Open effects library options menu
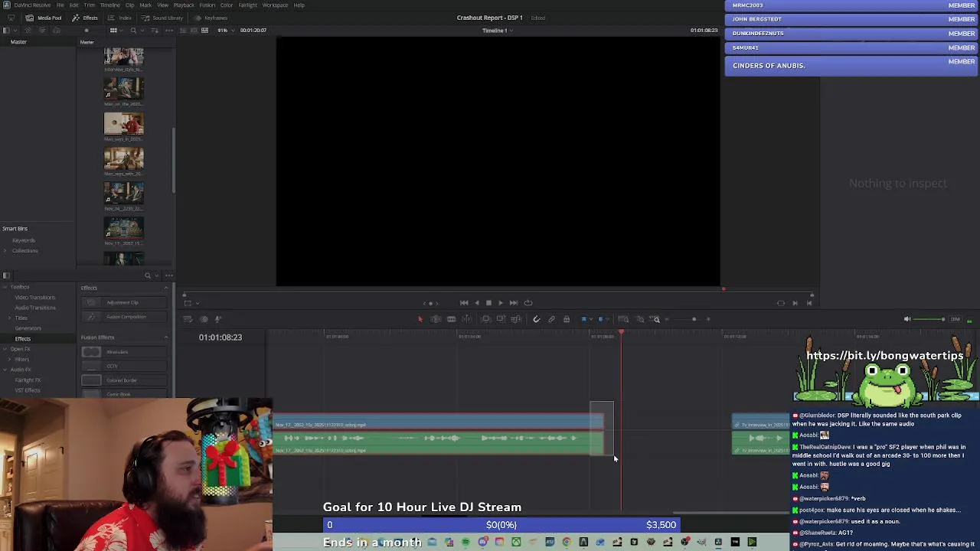980x551 pixels. click(x=168, y=275)
